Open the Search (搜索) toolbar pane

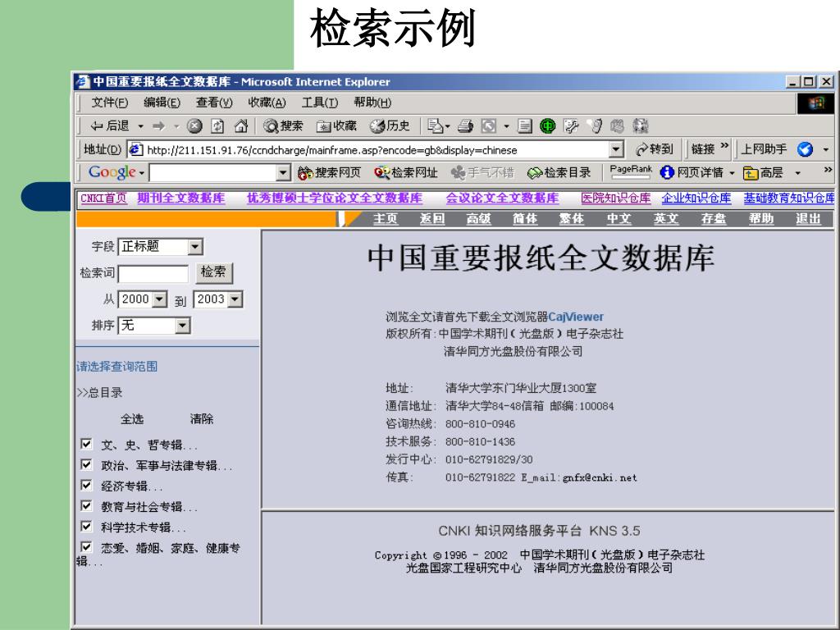[x=283, y=126]
